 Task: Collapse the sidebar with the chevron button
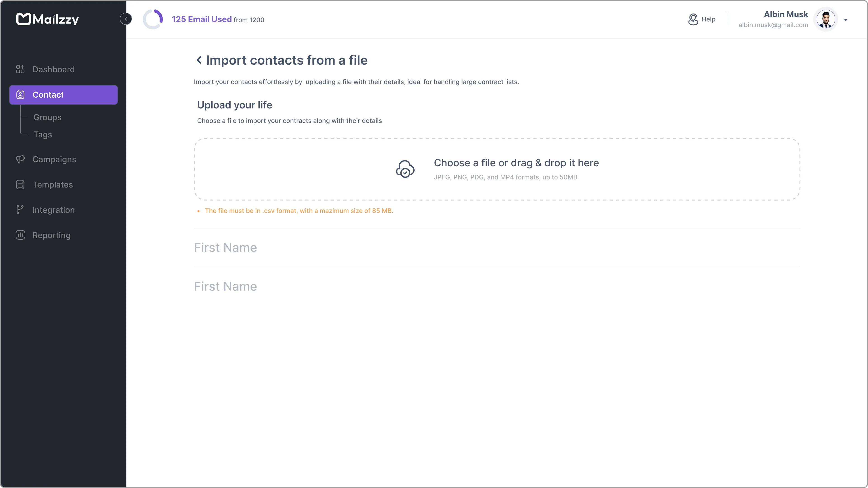point(126,19)
